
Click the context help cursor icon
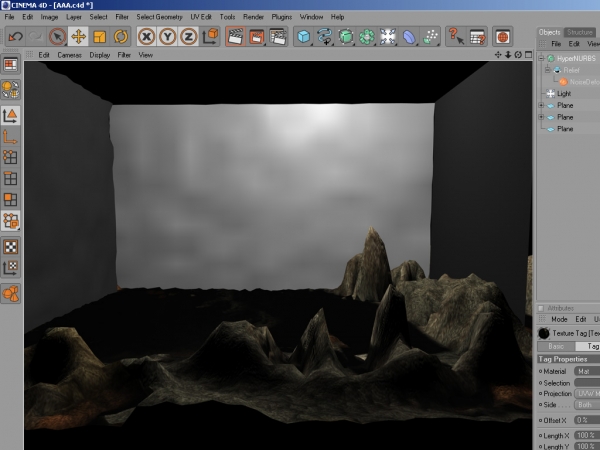[456, 37]
